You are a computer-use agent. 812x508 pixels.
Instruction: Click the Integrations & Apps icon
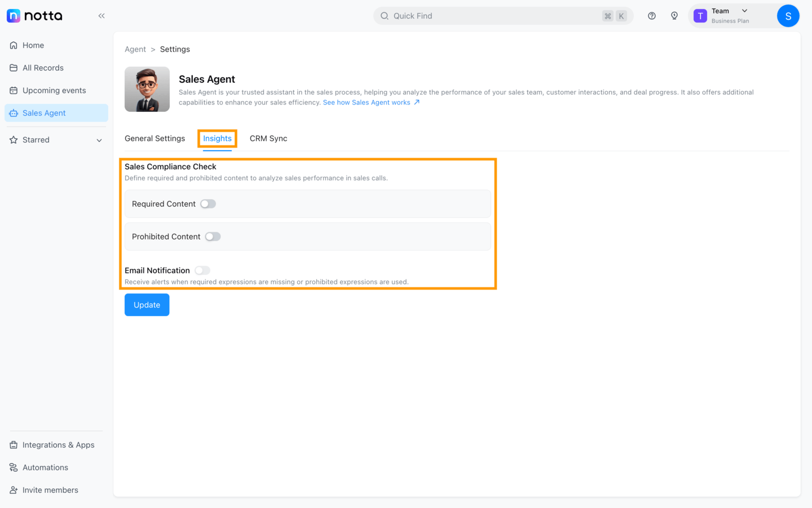(x=14, y=445)
